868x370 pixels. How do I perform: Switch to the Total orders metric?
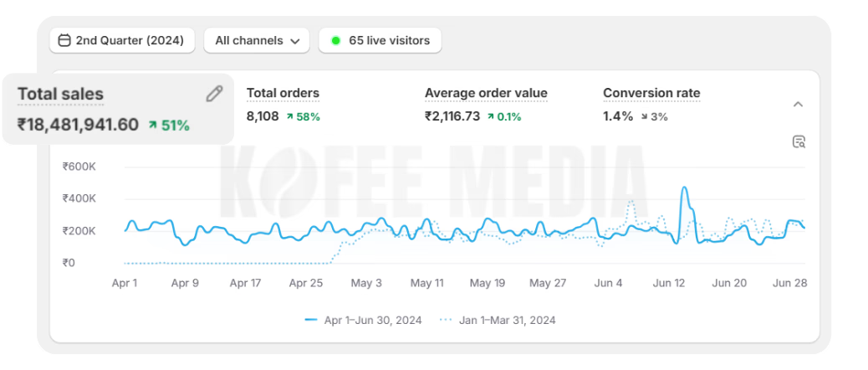click(283, 93)
